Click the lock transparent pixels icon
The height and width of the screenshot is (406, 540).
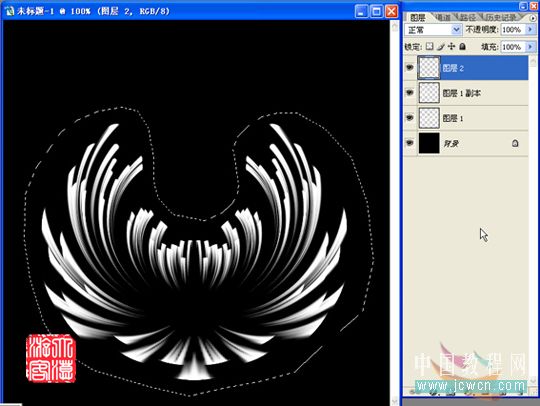click(x=429, y=46)
